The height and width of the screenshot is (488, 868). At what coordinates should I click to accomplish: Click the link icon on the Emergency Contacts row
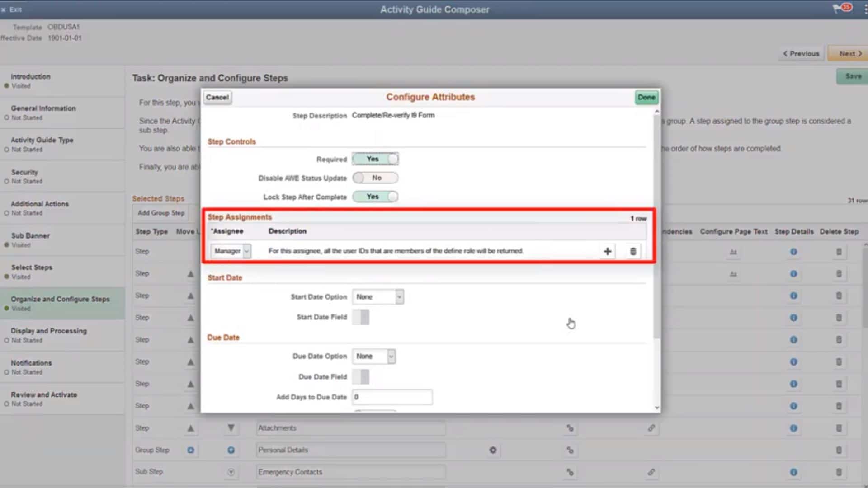tap(651, 472)
